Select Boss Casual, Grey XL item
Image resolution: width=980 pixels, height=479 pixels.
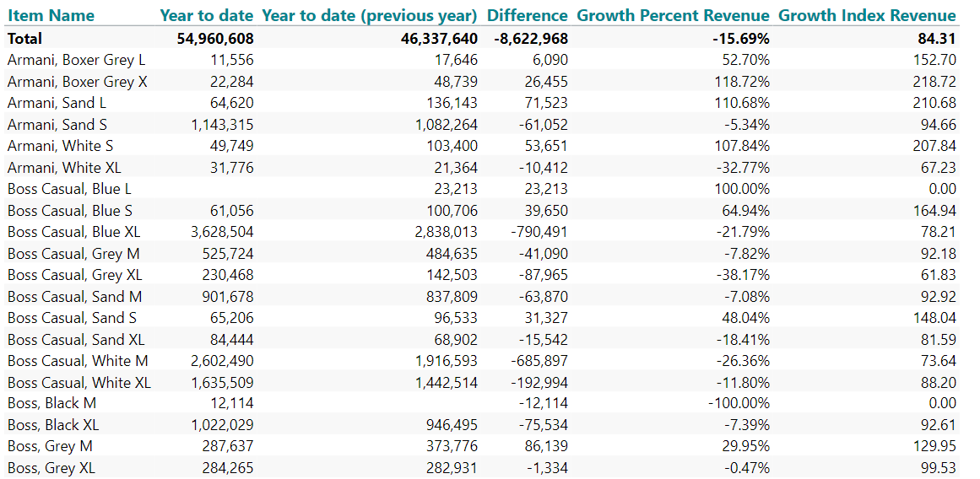74,275
